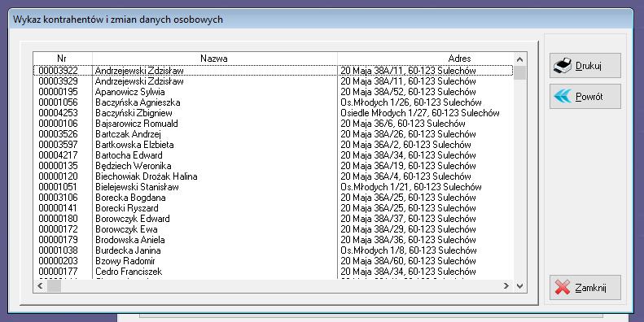
Task: Select the Baczyńska Agnieszka row
Action: [x=274, y=102]
